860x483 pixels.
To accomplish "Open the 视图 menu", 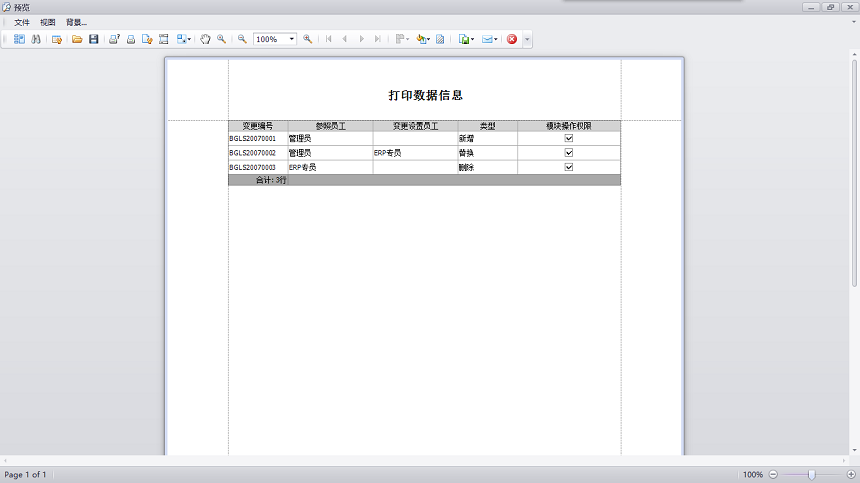I will pyautogui.click(x=48, y=22).
